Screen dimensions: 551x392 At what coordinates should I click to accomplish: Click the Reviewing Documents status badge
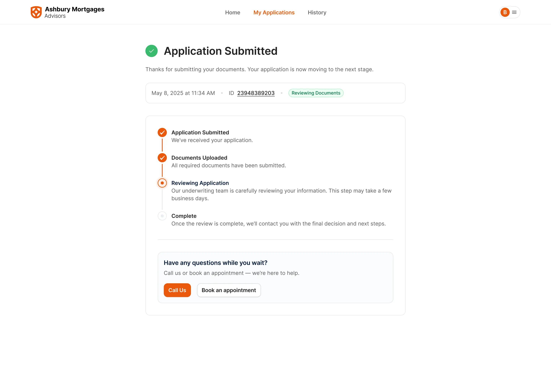point(316,93)
